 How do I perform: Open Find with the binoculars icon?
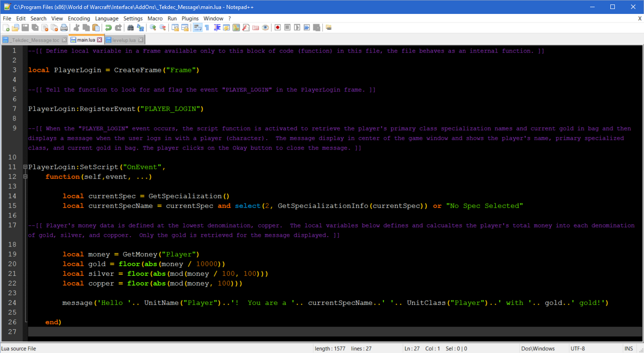pyautogui.click(x=131, y=27)
